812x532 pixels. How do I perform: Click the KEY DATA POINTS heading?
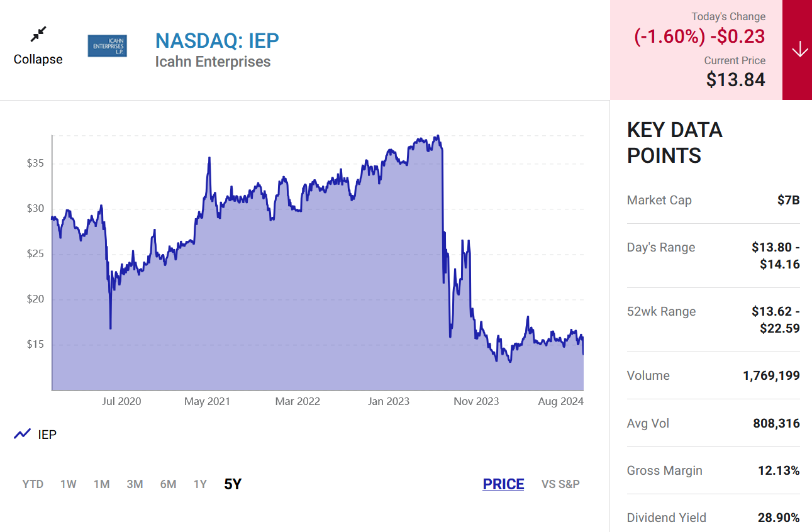(674, 142)
